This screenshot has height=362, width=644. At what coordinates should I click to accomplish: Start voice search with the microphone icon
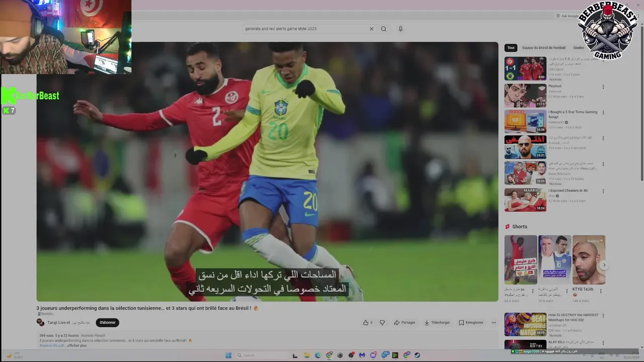[x=400, y=29]
